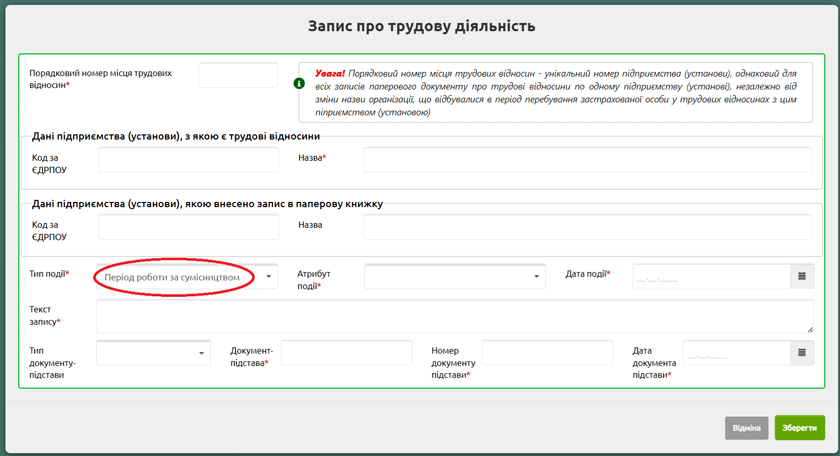Open the calendar picker for Дата події

801,276
